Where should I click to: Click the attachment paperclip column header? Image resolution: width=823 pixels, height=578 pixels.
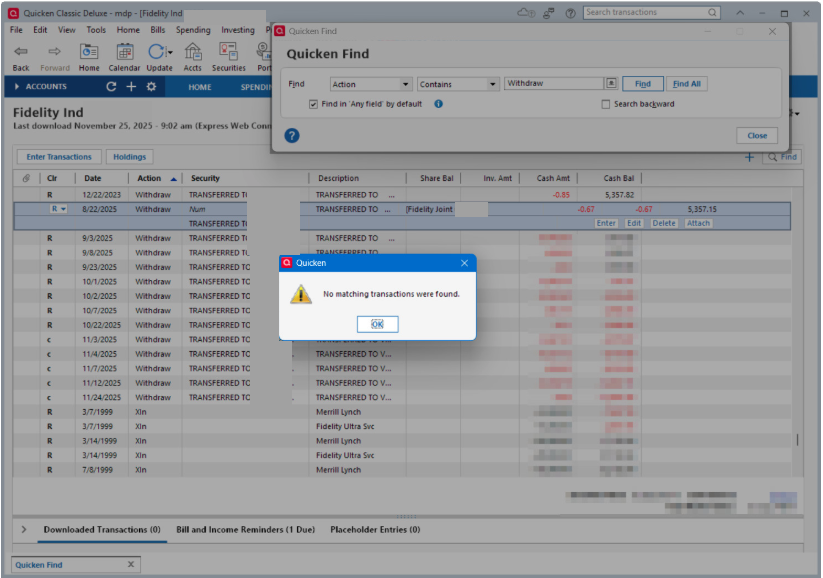click(x=26, y=178)
